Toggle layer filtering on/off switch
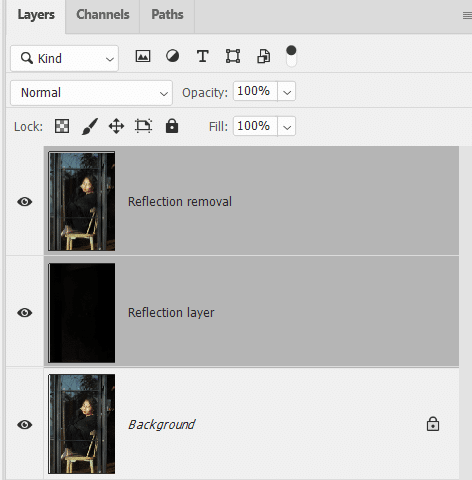 pyautogui.click(x=291, y=56)
